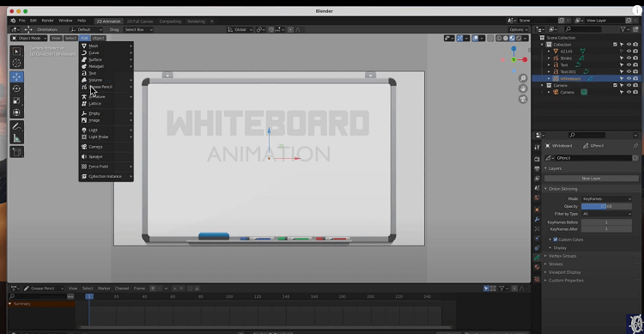Click the viewport zoom magnifier icon
The width and height of the screenshot is (644, 334).
(x=523, y=78)
